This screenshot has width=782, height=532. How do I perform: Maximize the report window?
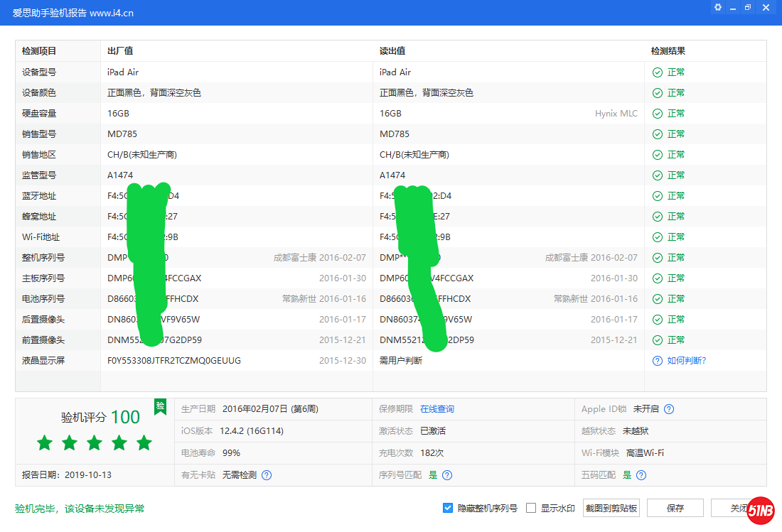click(748, 7)
